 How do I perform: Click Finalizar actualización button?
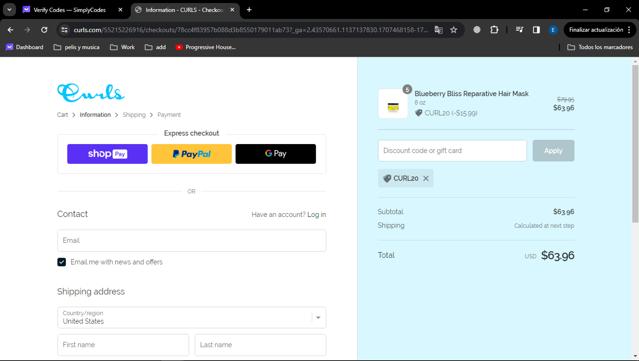click(x=596, y=30)
